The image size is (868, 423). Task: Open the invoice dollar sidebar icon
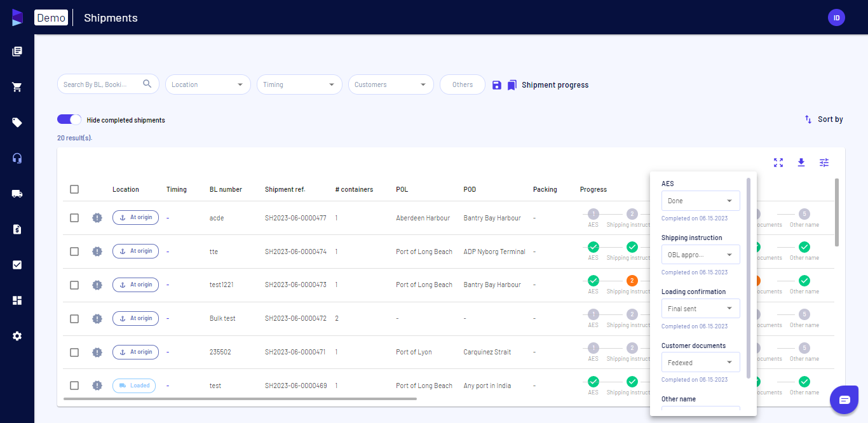(x=17, y=229)
